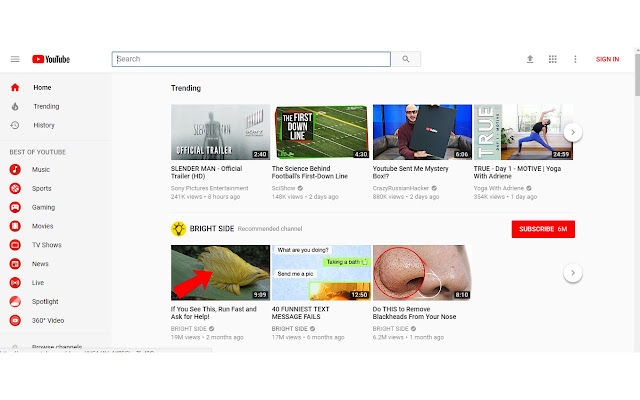
Task: Select Home in sidebar
Action: (x=42, y=87)
